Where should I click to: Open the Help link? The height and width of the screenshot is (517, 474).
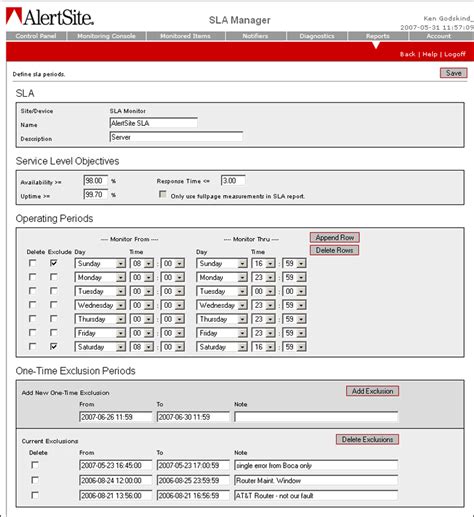click(430, 54)
